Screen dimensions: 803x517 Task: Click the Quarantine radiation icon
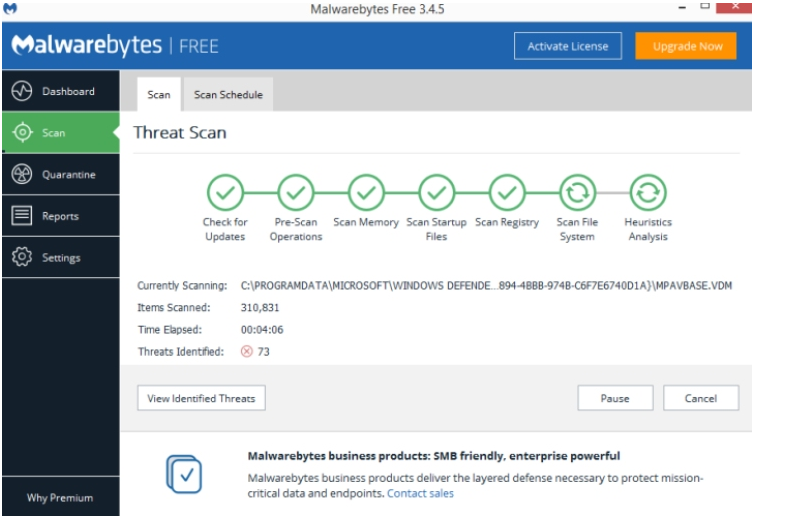click(x=22, y=174)
